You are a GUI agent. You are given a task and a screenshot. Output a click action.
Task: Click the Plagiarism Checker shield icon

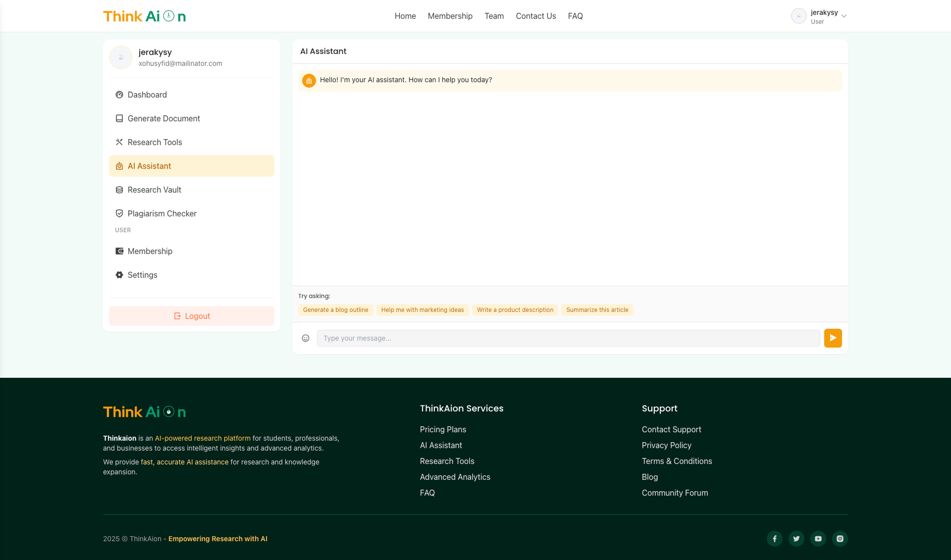pos(119,213)
